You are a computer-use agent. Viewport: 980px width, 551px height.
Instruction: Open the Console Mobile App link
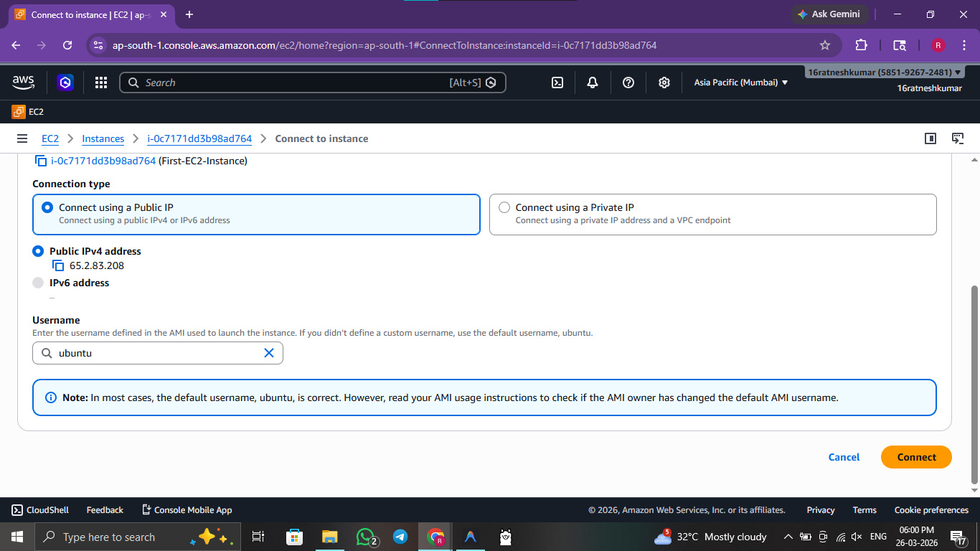(x=187, y=510)
